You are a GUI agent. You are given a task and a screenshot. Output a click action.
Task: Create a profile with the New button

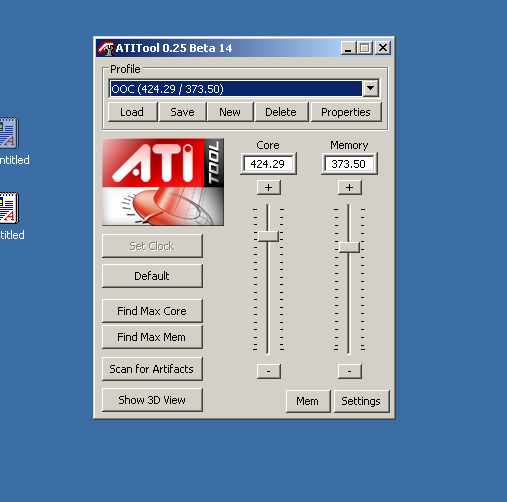[x=230, y=112]
